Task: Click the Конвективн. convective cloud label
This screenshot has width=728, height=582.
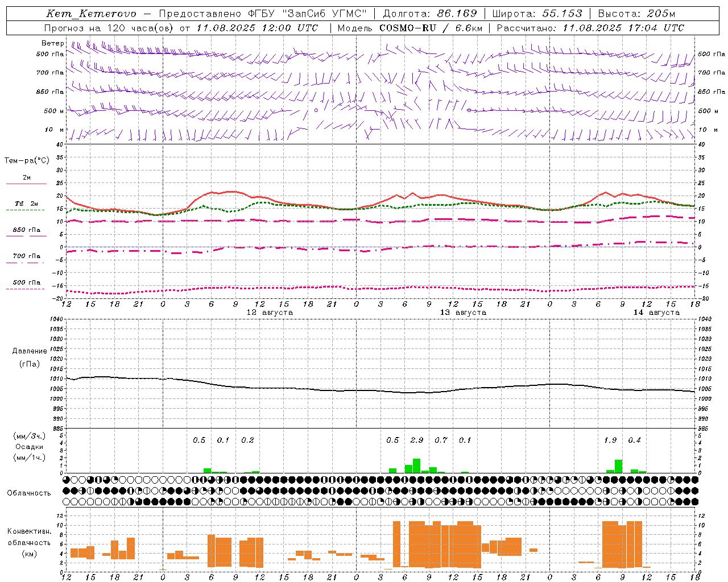Action: (30, 531)
